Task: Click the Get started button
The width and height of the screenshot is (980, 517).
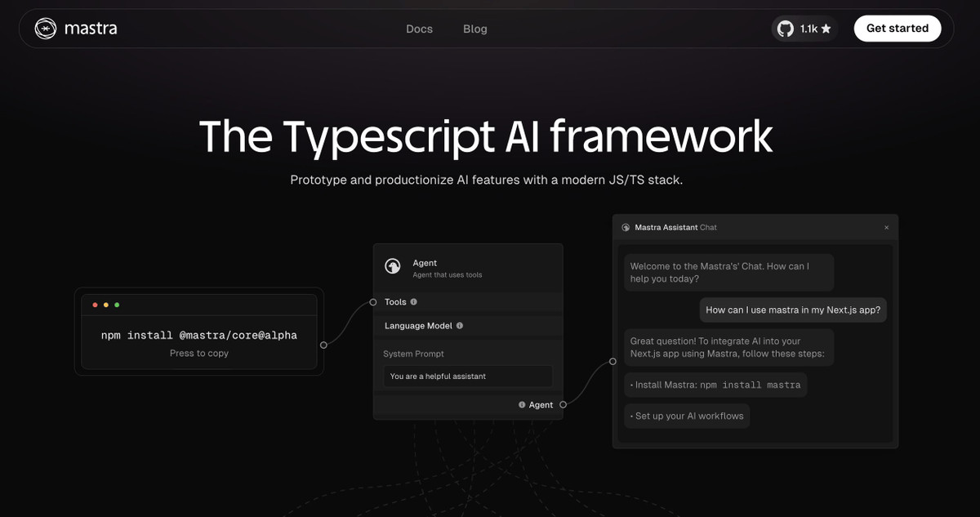Action: (x=898, y=29)
